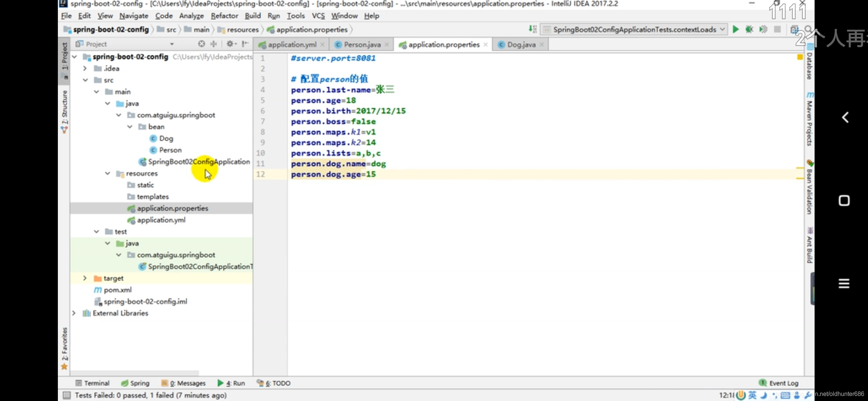Open the Spring tool window button
The image size is (868, 401).
[135, 383]
